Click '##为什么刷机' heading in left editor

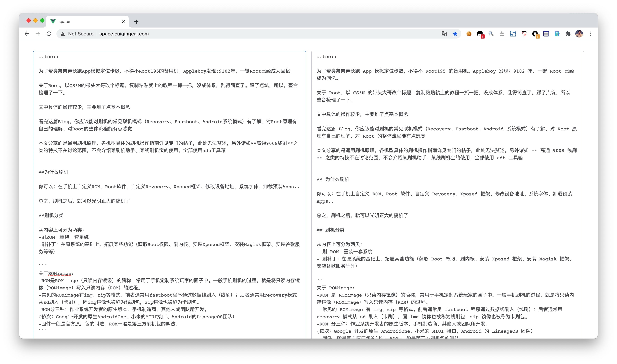[x=54, y=172]
